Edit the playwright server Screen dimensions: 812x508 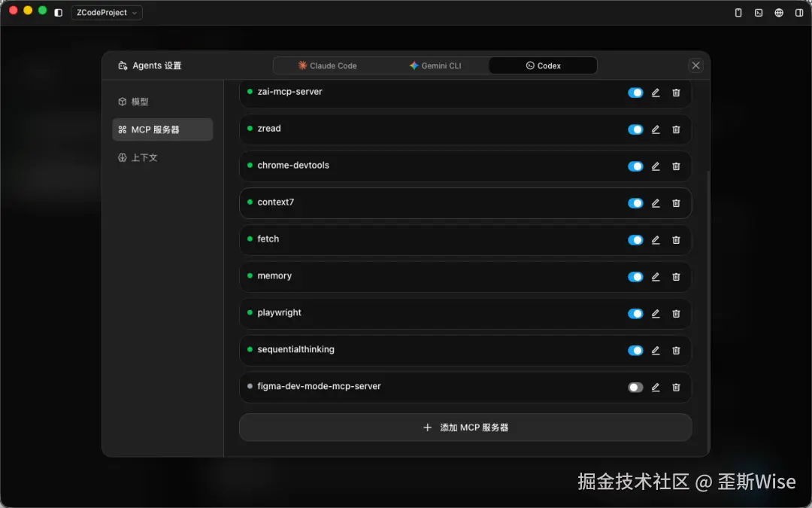656,314
